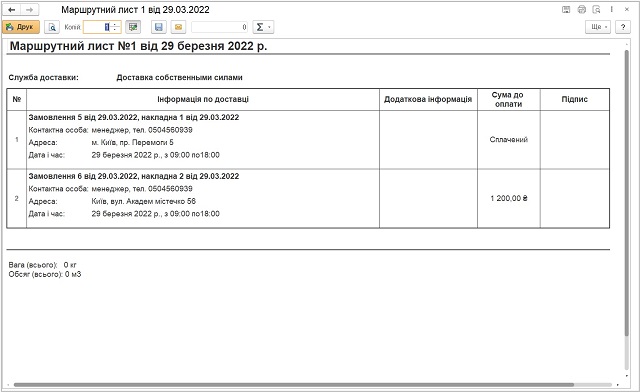Viewport: 640px width, 392px height.
Task: Select 'Замовлення 6 від 29.03.2022, накладна 2' row
Action: point(134,176)
